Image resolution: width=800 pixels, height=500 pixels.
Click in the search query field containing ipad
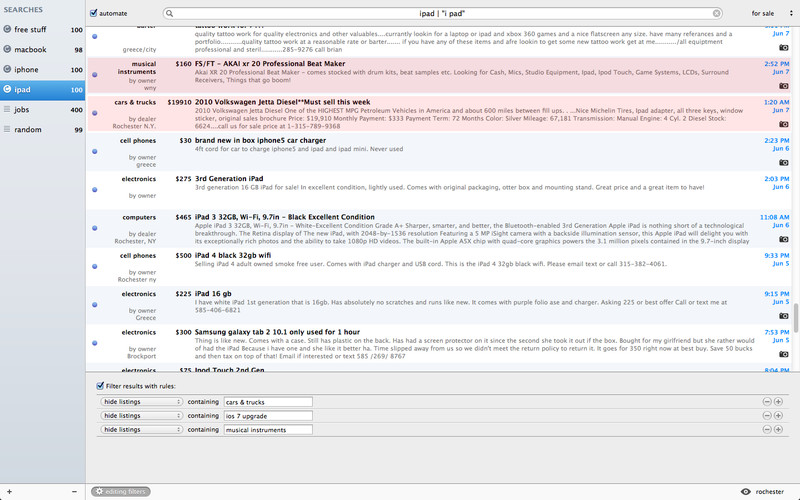point(443,13)
